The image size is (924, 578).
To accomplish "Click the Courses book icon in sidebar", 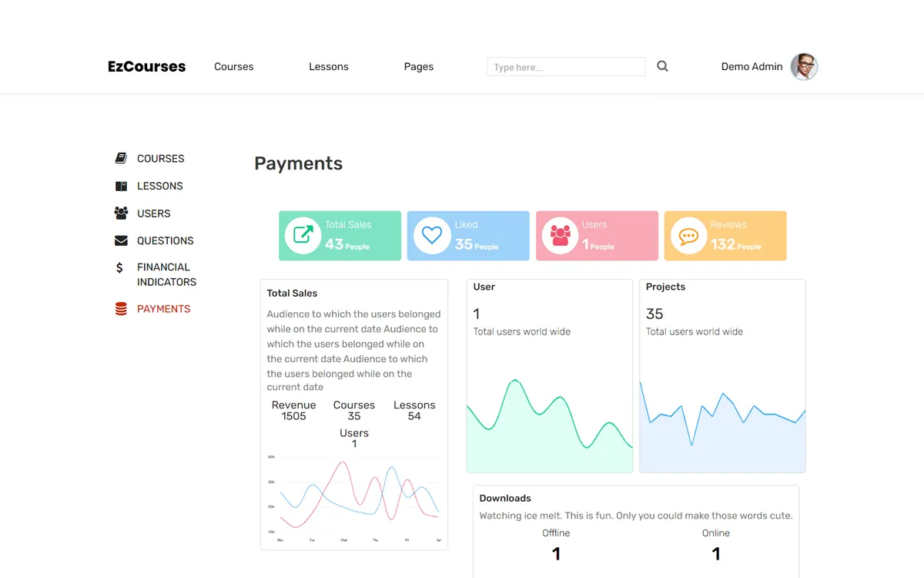I will point(121,159).
